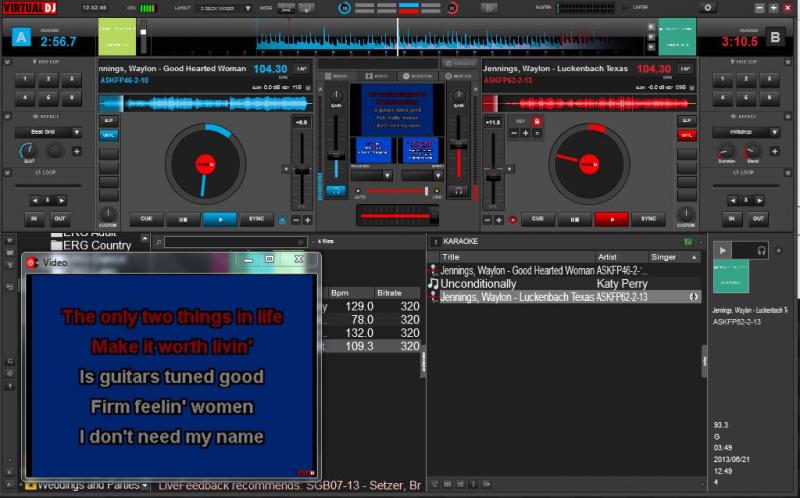Toggle VINYL mode on deck B
The width and height of the screenshot is (800, 498).
coord(687,135)
